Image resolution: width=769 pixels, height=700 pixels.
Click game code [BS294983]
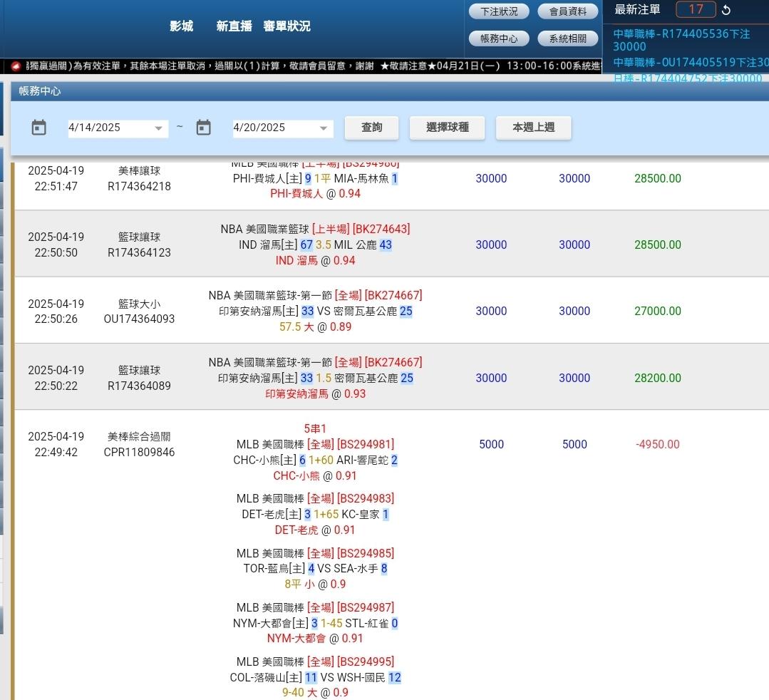tap(366, 499)
